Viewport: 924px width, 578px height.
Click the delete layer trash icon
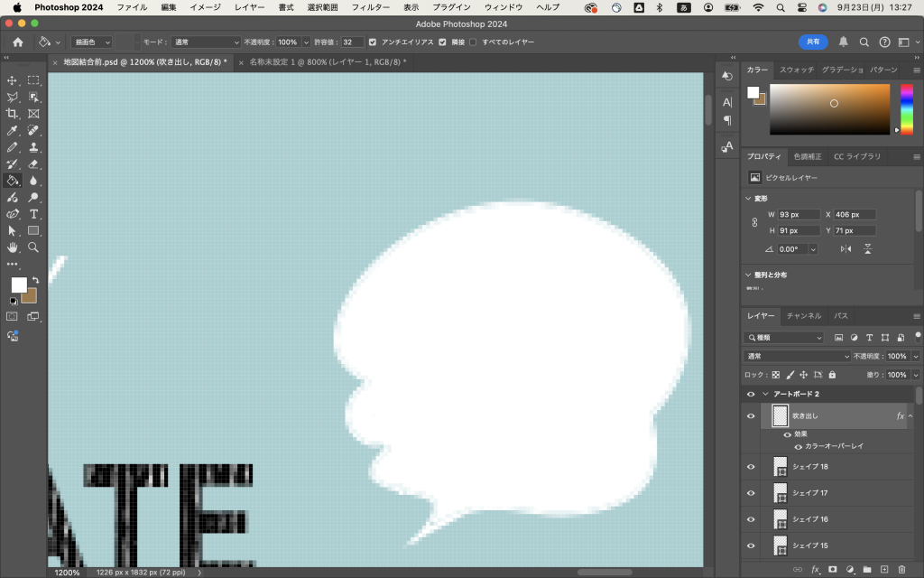[902, 570]
